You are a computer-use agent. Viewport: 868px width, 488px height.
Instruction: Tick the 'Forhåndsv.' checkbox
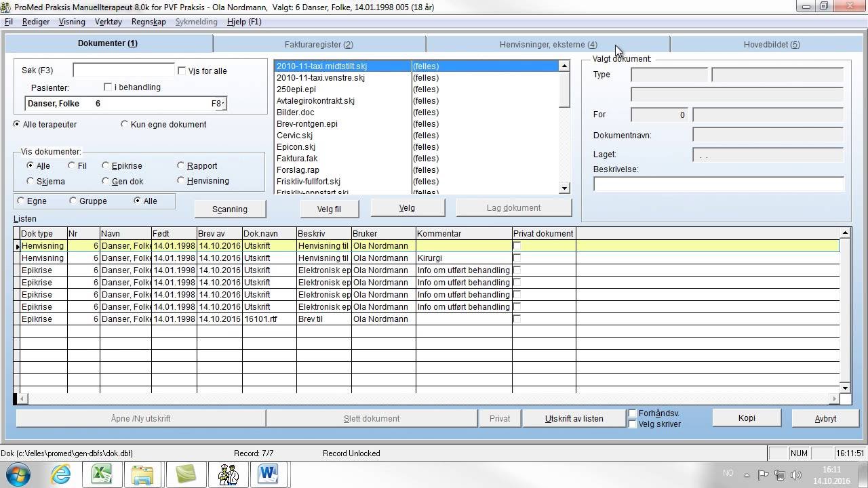(x=633, y=413)
